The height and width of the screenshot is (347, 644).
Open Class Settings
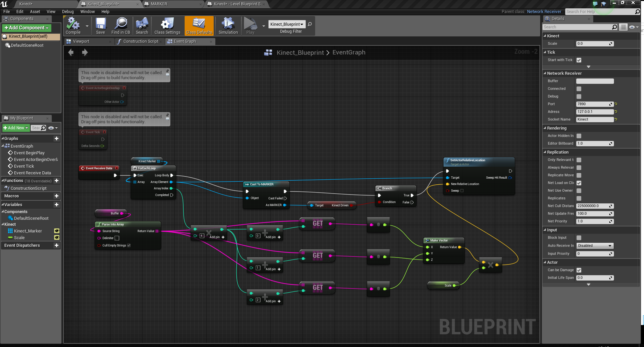click(x=167, y=26)
